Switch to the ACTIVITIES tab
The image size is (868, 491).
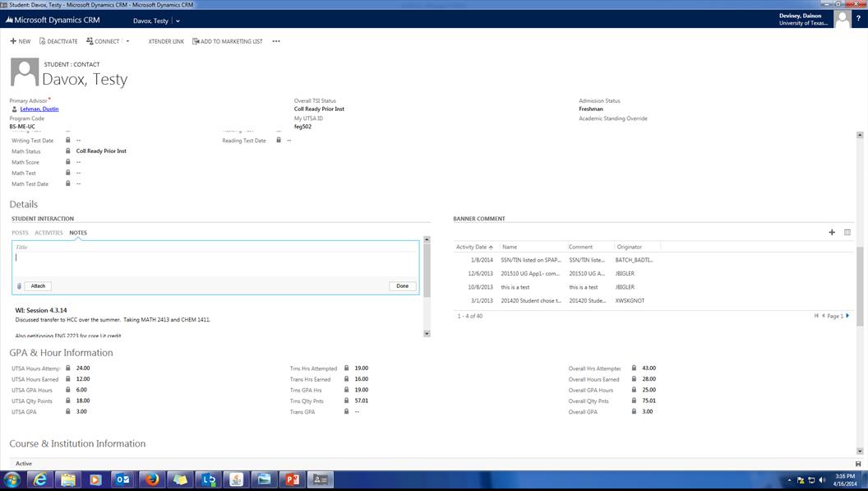pyautogui.click(x=48, y=233)
